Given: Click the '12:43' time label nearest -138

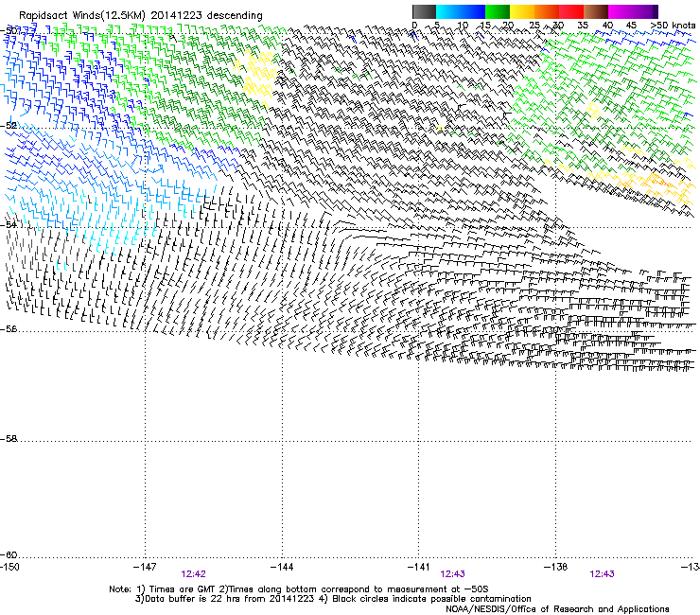Looking at the screenshot, I should 602,574.
